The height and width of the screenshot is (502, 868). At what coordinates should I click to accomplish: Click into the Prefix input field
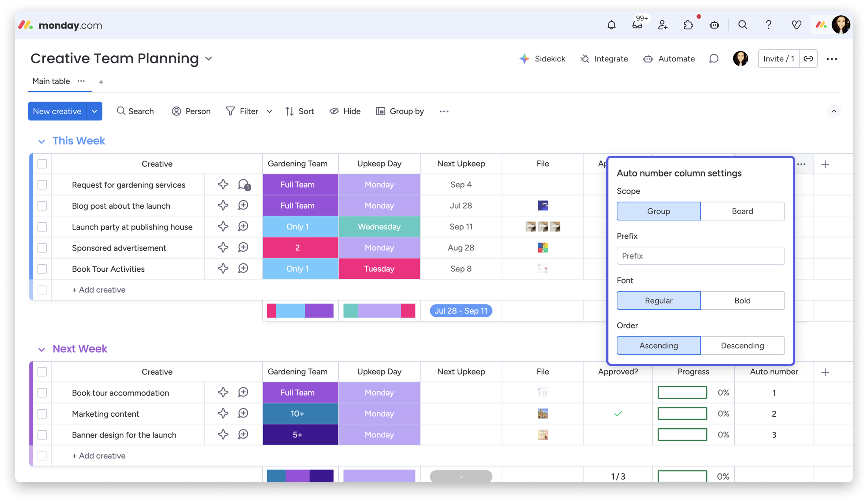(x=700, y=256)
